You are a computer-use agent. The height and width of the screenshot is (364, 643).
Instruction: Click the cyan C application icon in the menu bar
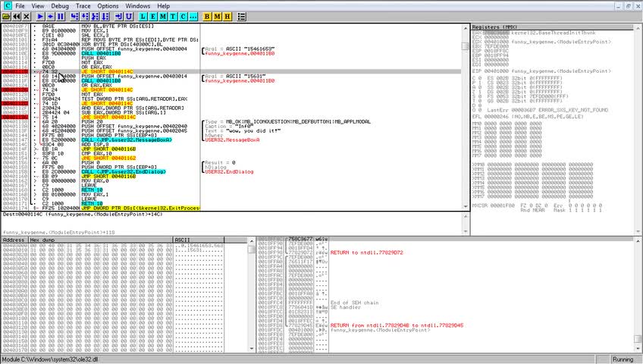(8, 6)
